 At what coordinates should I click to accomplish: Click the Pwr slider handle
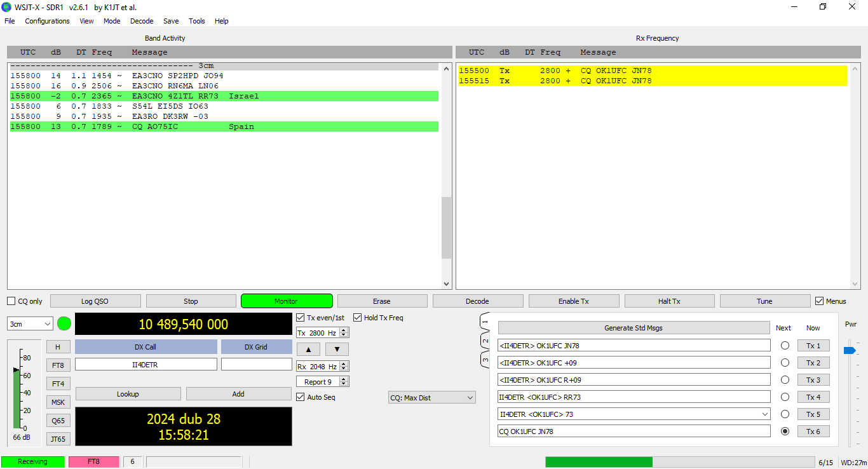pos(850,350)
